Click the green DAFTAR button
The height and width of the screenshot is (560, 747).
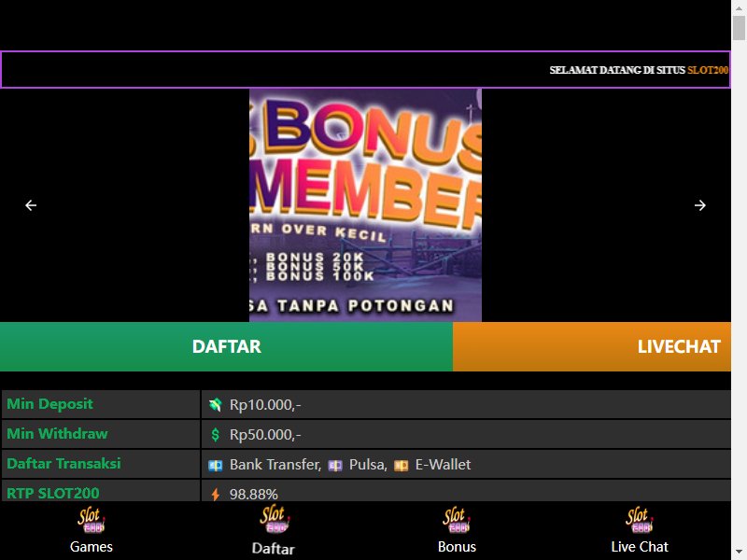[226, 346]
